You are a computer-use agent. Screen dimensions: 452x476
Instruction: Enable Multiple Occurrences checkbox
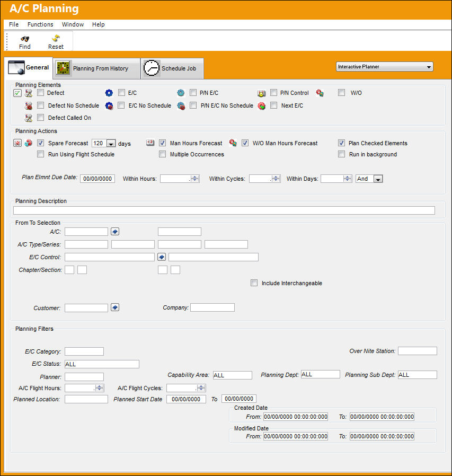tap(162, 154)
